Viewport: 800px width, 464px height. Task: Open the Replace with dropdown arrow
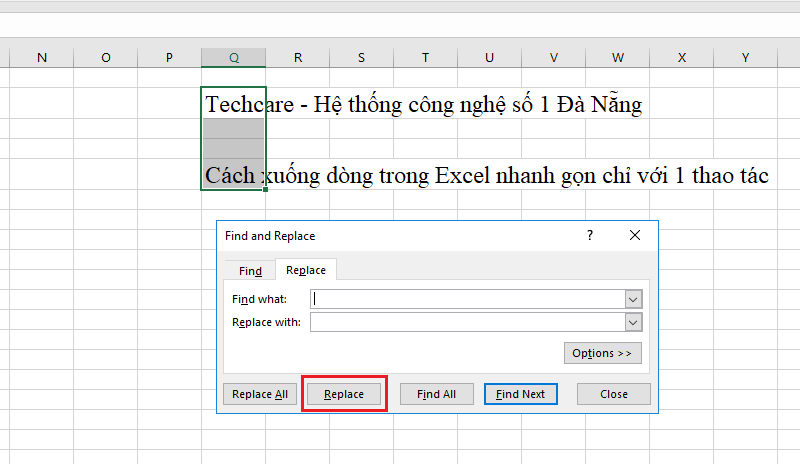coord(633,322)
